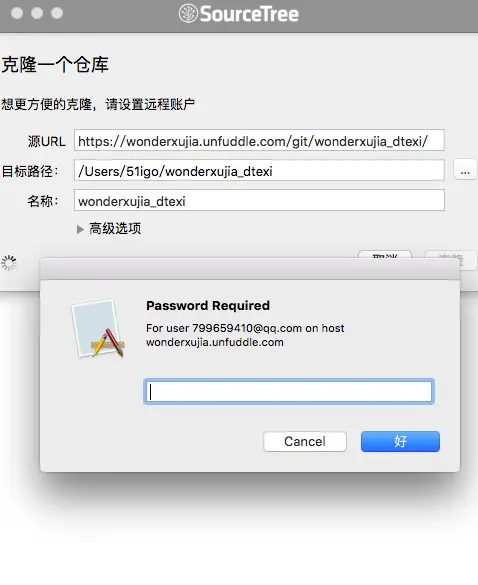Click the red close window button
Screen dimensions: 478x585
[x=17, y=13]
